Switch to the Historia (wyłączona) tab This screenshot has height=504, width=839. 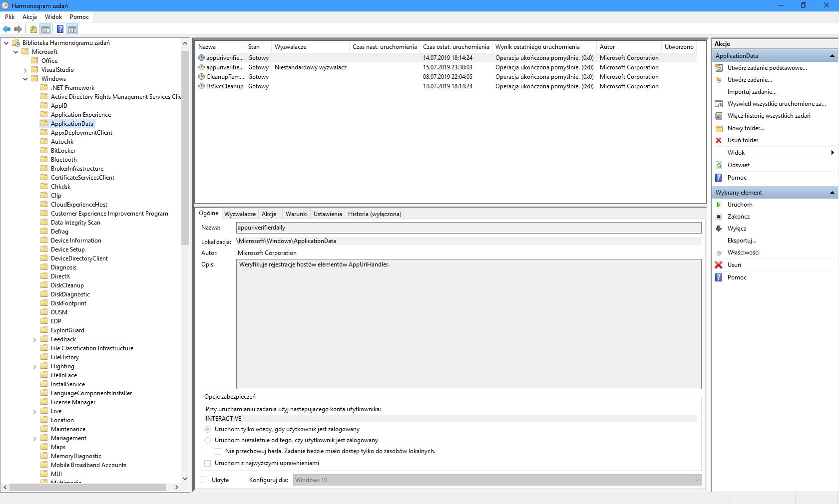pyautogui.click(x=375, y=214)
